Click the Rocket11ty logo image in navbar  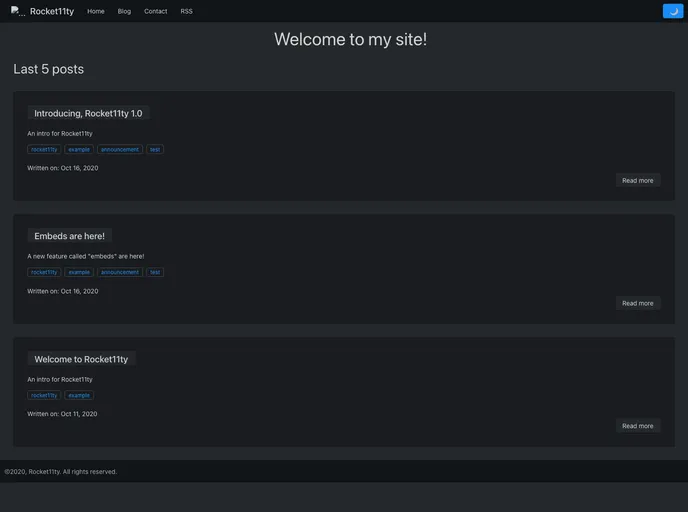click(17, 11)
